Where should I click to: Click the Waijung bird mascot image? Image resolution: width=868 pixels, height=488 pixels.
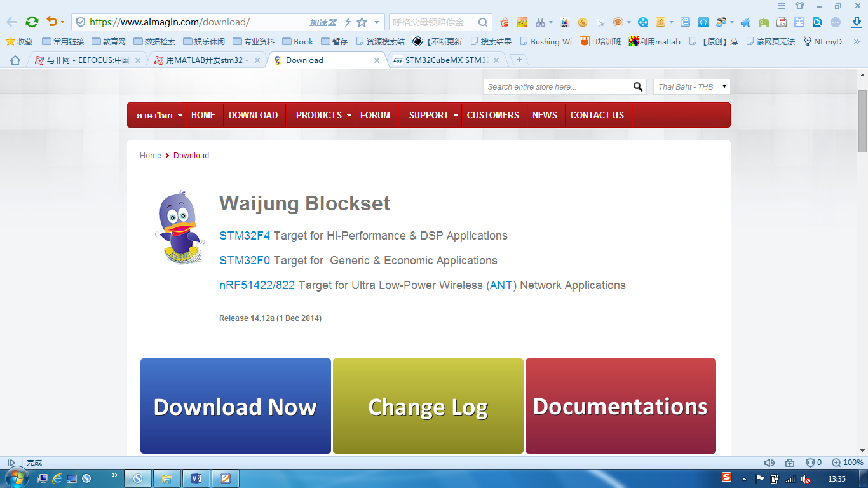tap(180, 227)
